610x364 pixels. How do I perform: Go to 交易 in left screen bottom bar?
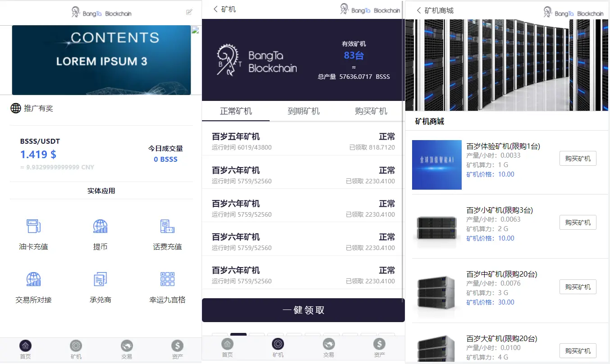pos(127,350)
